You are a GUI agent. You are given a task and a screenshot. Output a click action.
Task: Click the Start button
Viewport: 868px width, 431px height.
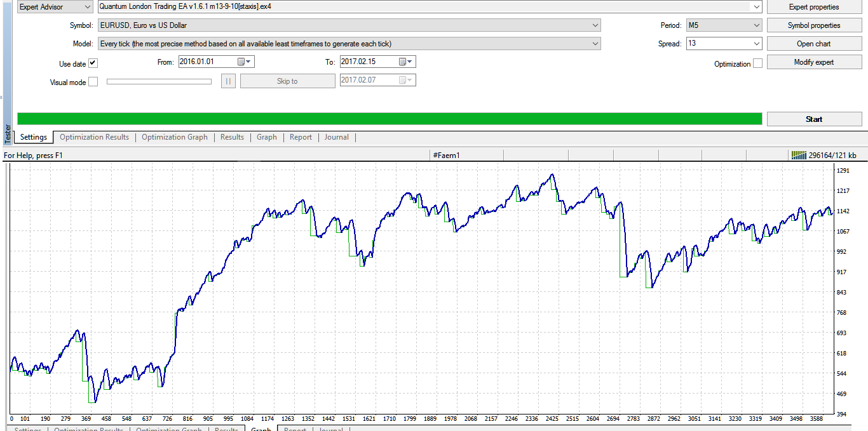pos(814,119)
